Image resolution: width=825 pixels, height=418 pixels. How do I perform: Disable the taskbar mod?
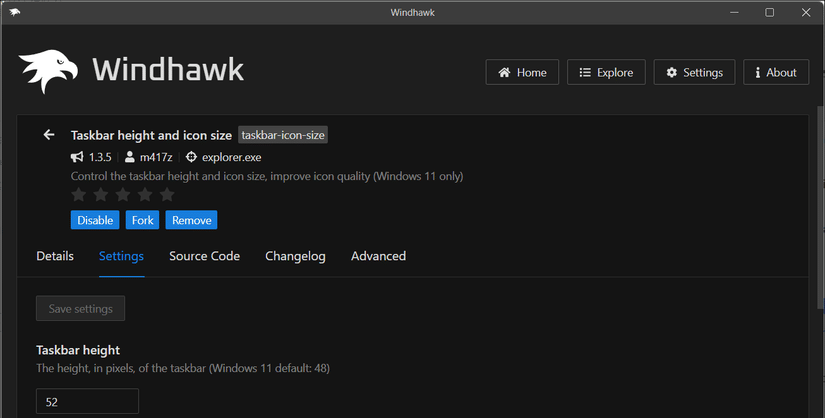[95, 220]
